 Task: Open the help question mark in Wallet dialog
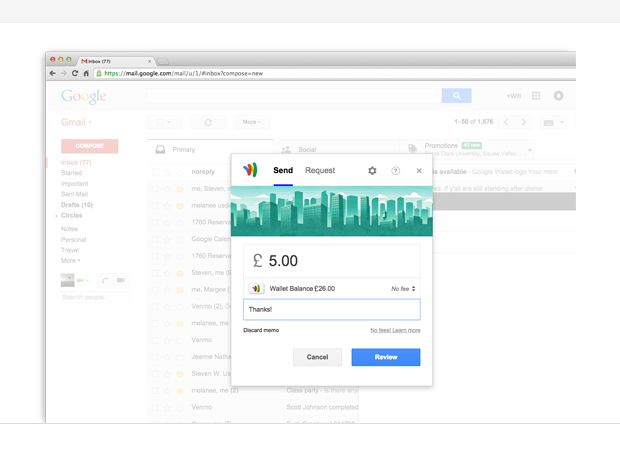point(395,171)
